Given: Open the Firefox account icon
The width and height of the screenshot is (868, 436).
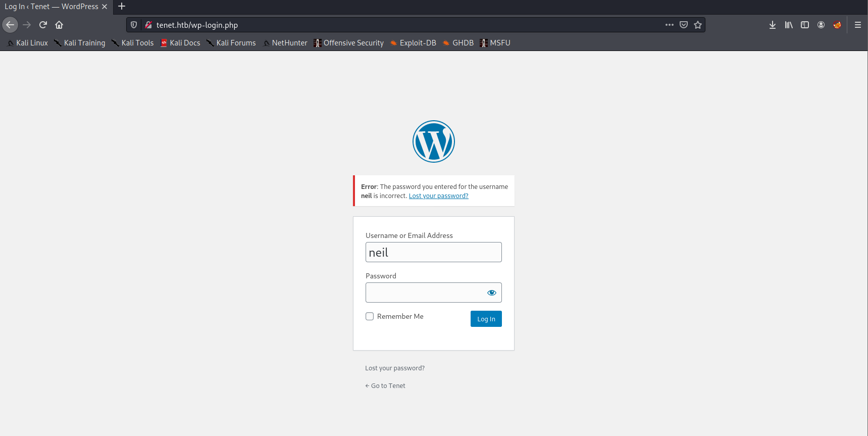Looking at the screenshot, I should click(821, 25).
